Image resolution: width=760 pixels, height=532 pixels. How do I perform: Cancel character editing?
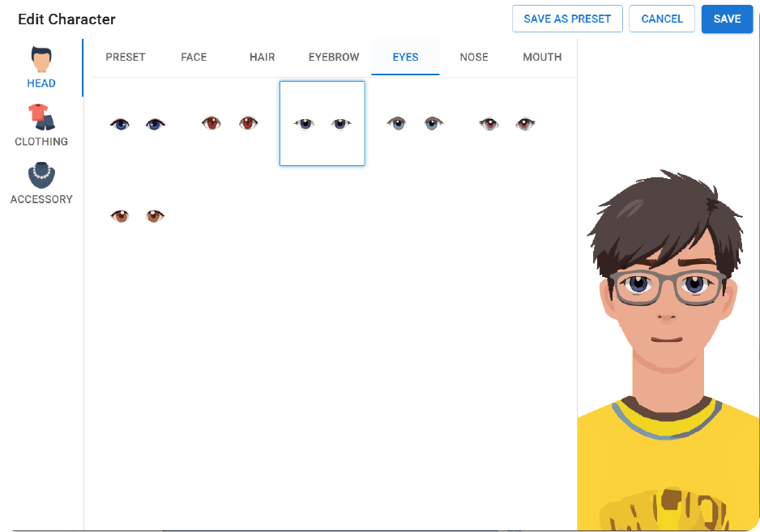(662, 19)
